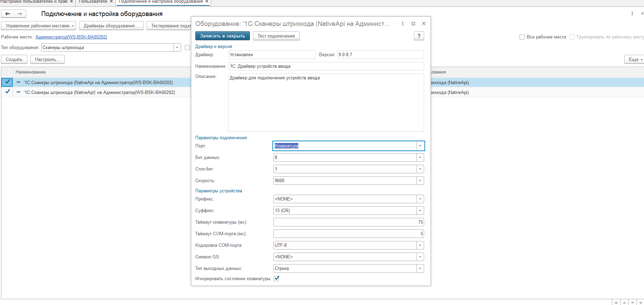Open main window three-dot menu at top right
The image size is (644, 305).
632,14
